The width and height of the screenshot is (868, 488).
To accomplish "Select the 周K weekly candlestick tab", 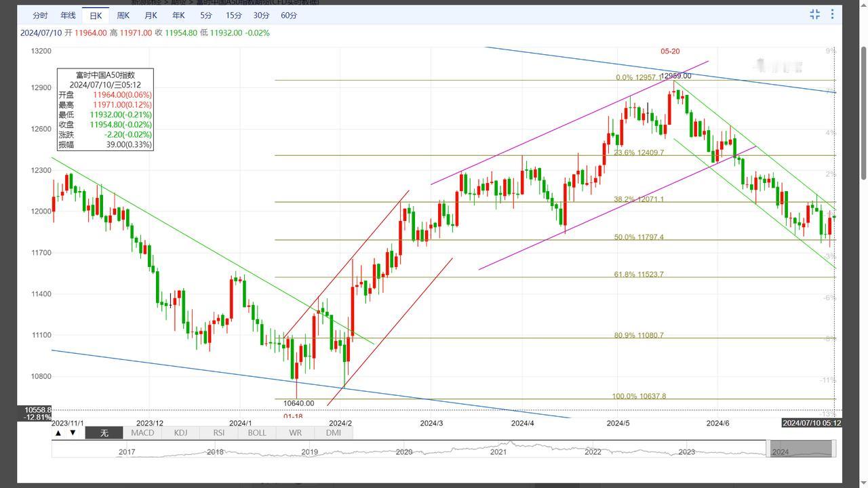I will (x=123, y=15).
